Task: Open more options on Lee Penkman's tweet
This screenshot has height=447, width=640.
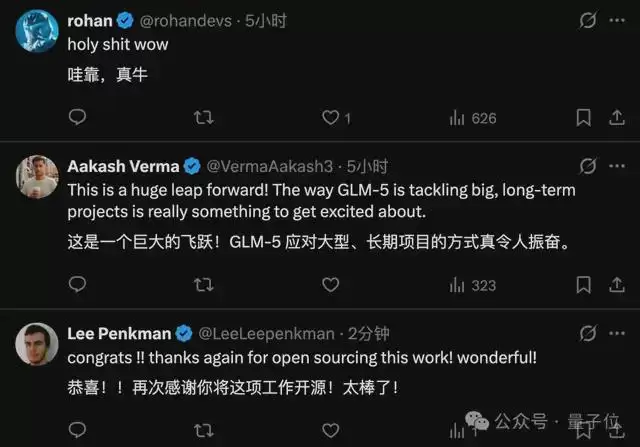Action: tap(619, 333)
